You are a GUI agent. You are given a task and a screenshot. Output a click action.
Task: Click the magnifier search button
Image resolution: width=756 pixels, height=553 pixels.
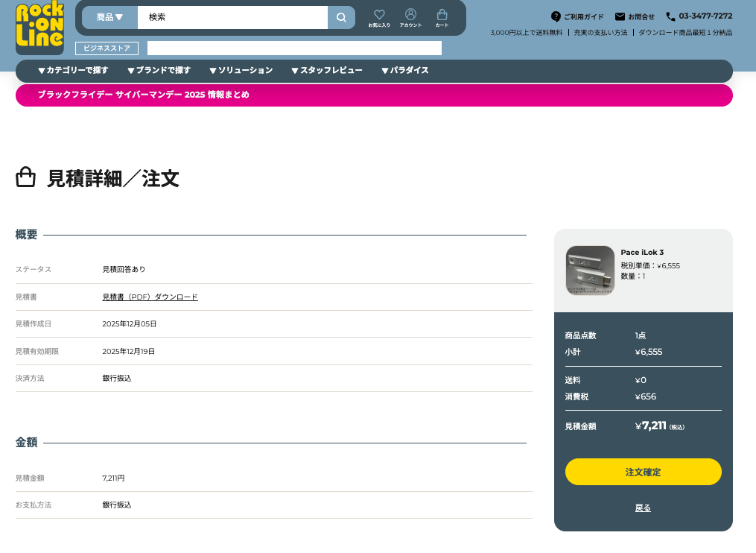(x=341, y=17)
